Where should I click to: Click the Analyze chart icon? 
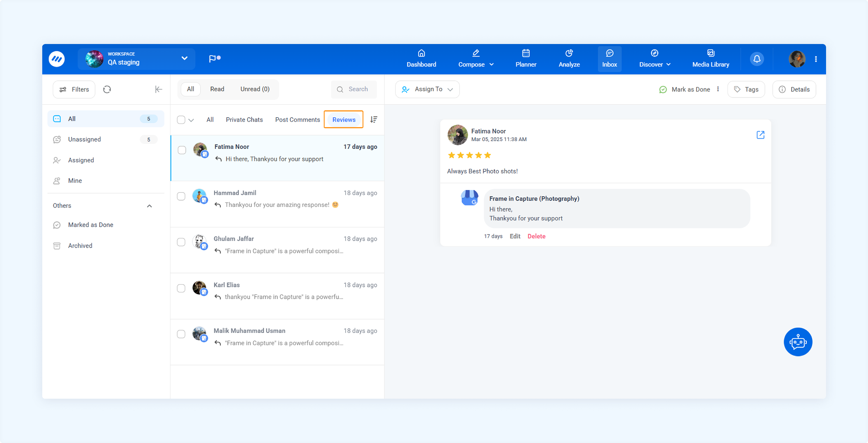569,53
